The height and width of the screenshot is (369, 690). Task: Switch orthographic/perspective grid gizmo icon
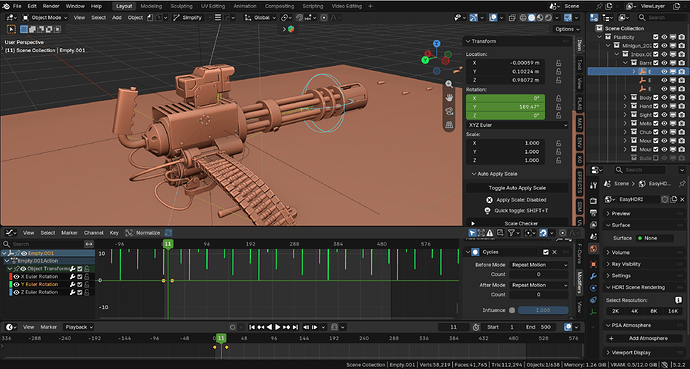(x=449, y=124)
